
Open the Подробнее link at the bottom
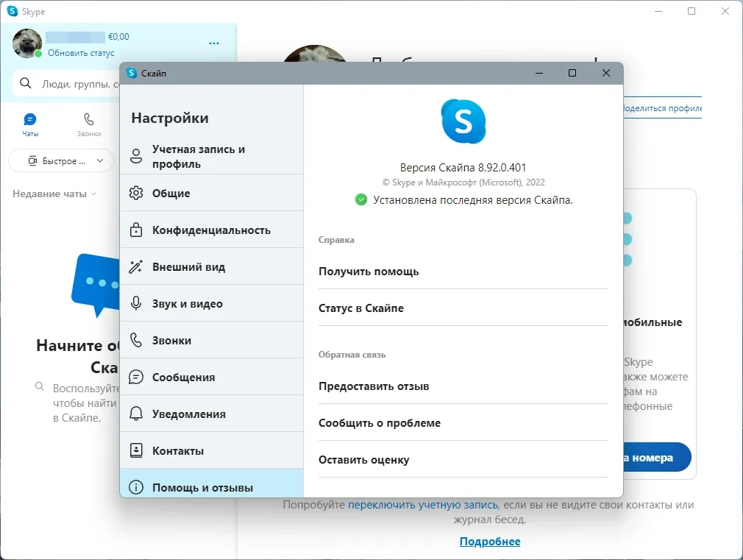coord(490,542)
